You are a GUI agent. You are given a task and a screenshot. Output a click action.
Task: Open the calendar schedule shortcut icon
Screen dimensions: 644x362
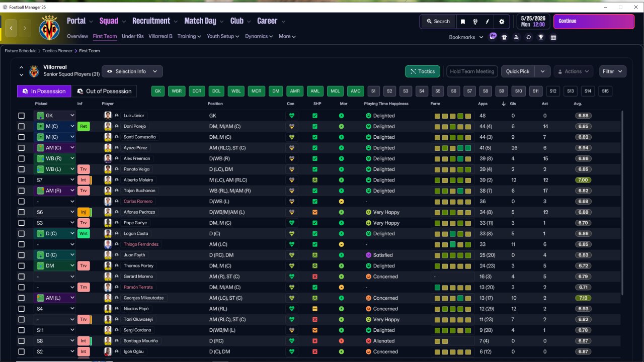coord(553,37)
